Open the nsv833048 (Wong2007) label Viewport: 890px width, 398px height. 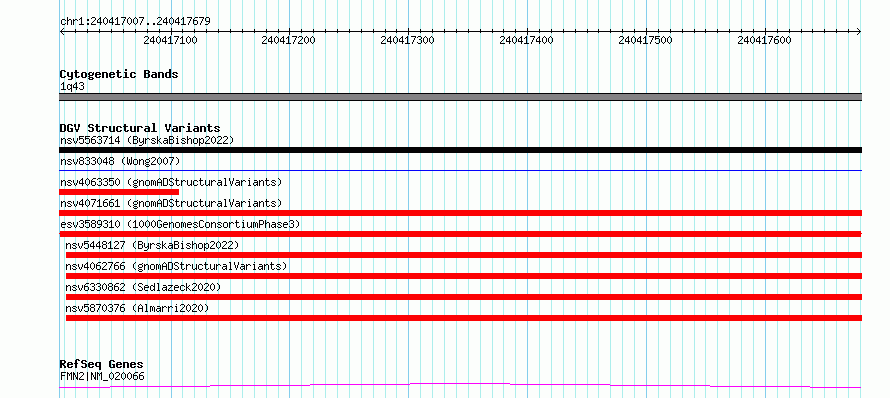tap(120, 161)
